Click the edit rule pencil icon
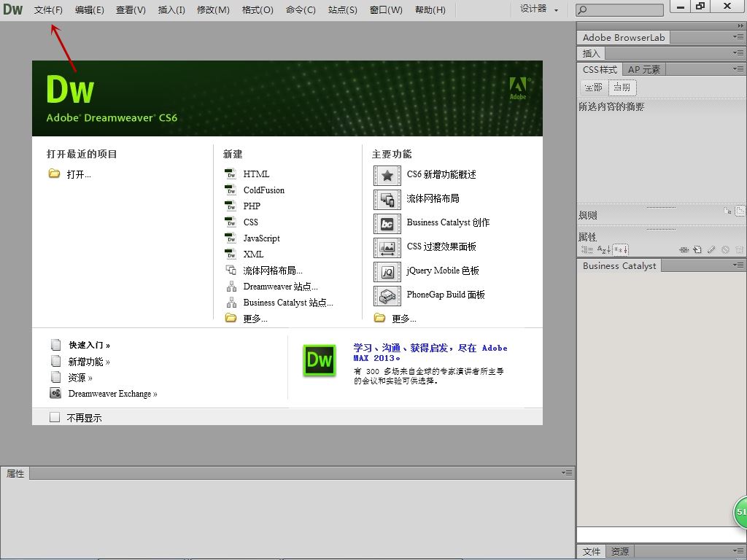This screenshot has height=560, width=747. [x=711, y=249]
